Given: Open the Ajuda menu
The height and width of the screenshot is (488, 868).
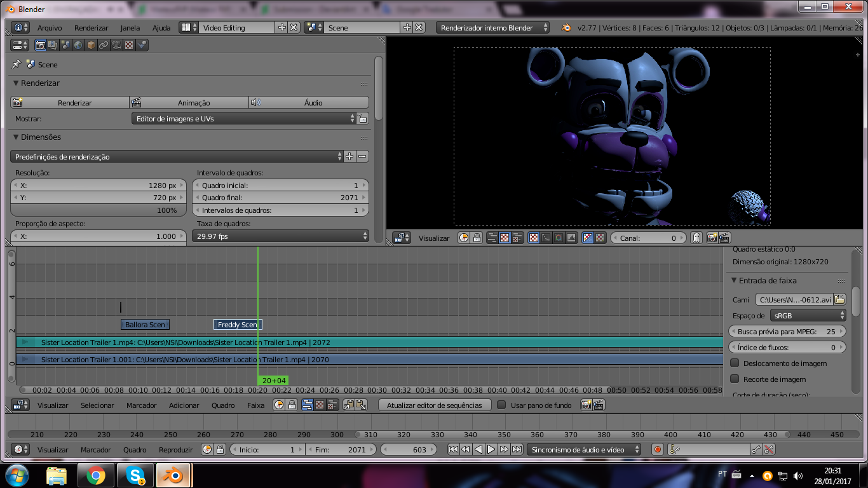Looking at the screenshot, I should tap(161, 28).
